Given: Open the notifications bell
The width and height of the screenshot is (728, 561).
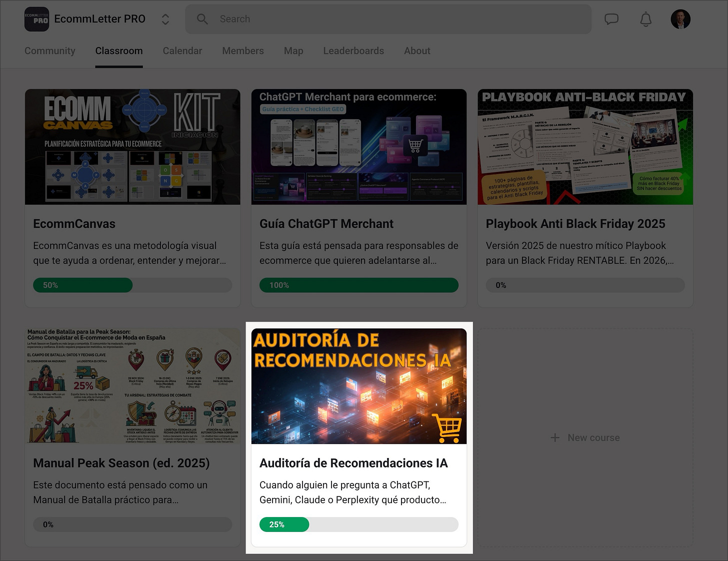Looking at the screenshot, I should 645,19.
